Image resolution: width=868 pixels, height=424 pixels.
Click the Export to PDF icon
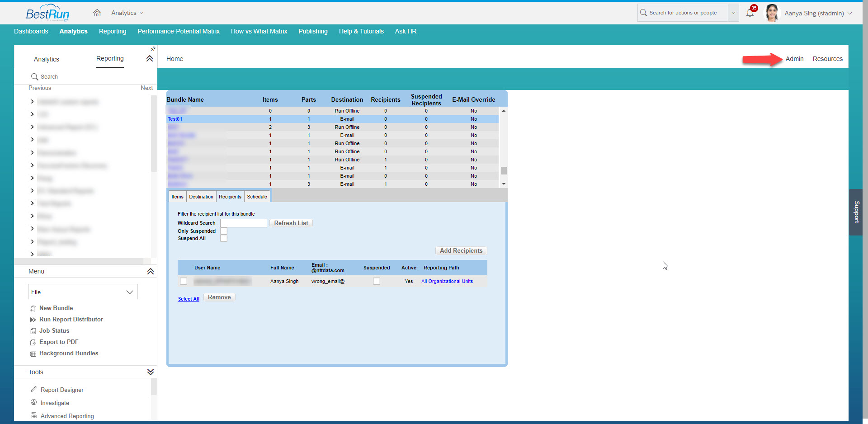point(33,342)
